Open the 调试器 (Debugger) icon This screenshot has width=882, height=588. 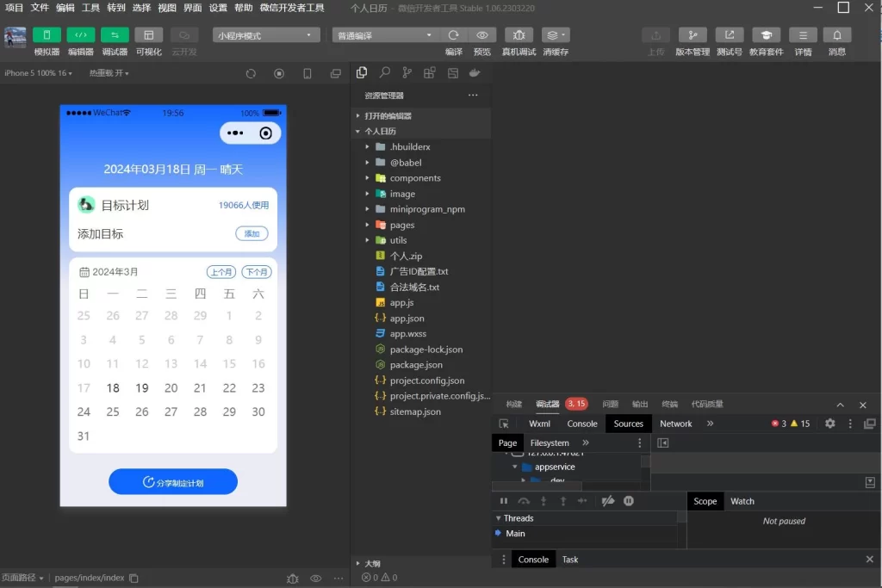(116, 34)
